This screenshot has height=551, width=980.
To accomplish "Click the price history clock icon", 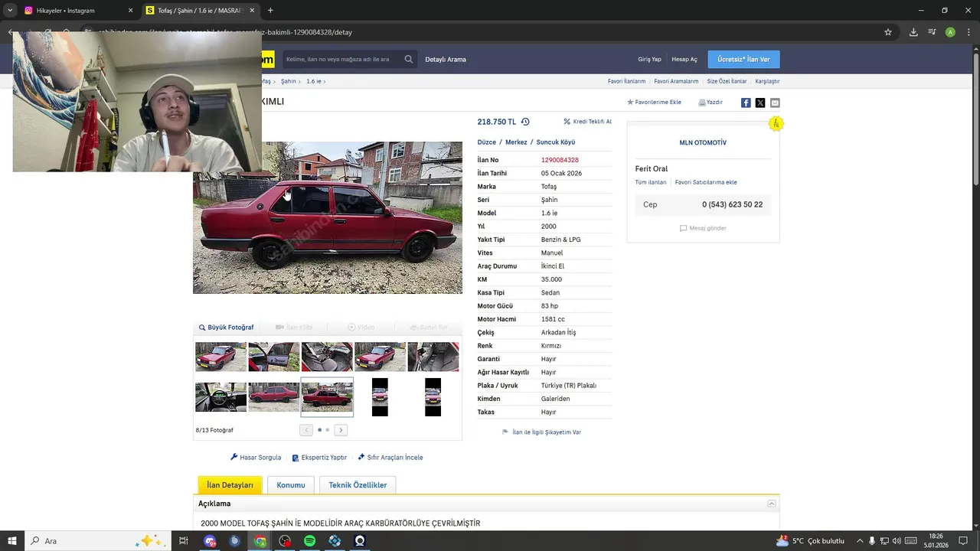I will [525, 122].
